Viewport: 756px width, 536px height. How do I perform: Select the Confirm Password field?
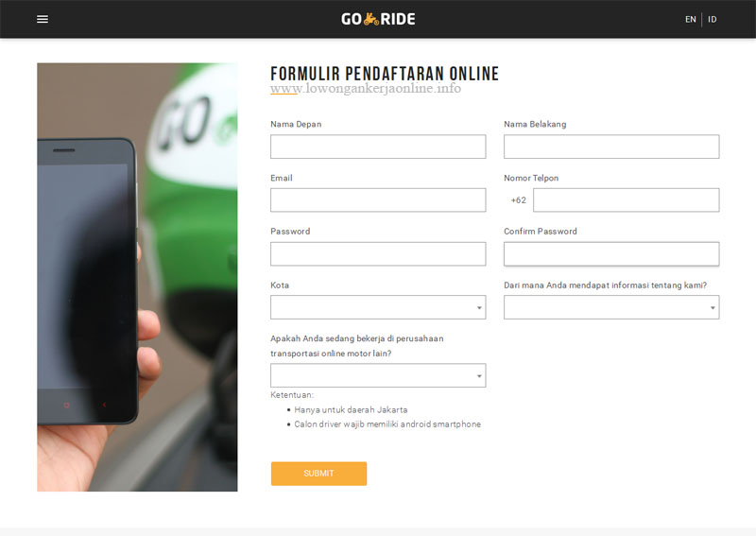(x=611, y=253)
